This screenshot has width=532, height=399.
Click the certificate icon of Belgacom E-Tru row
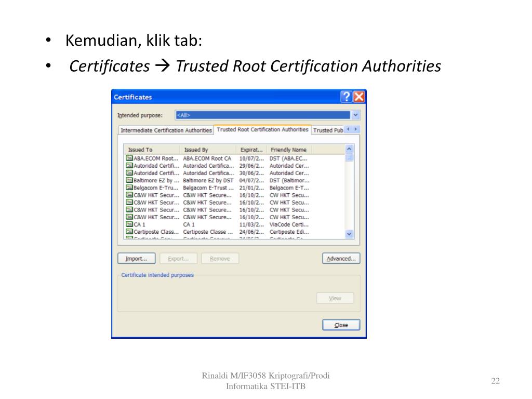(x=129, y=188)
